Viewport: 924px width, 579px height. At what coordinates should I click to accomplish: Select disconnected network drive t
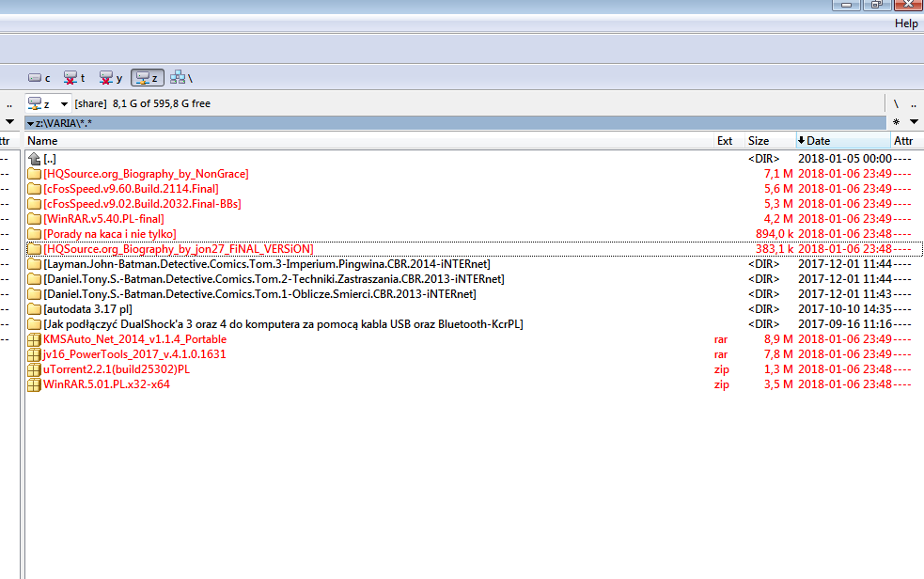pos(74,78)
